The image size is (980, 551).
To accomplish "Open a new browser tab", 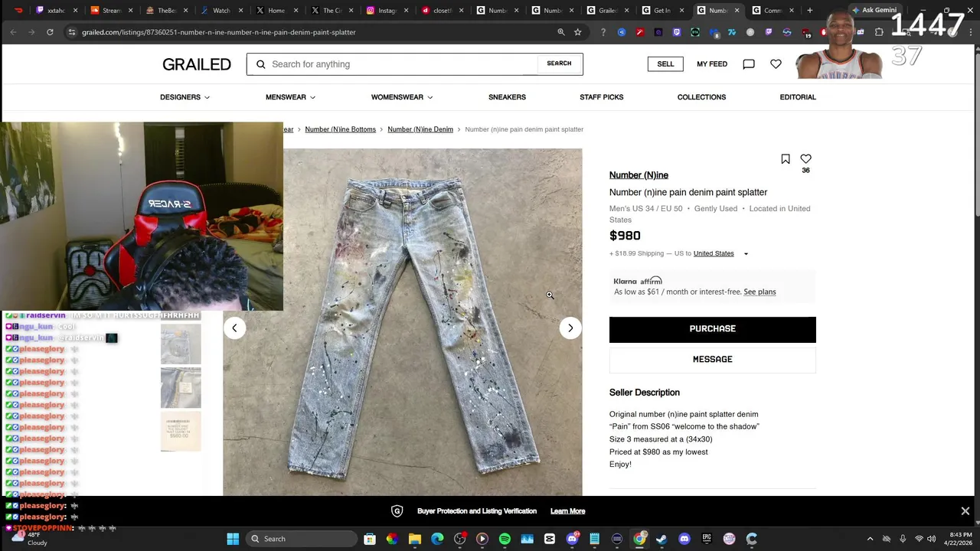I will [x=809, y=11].
